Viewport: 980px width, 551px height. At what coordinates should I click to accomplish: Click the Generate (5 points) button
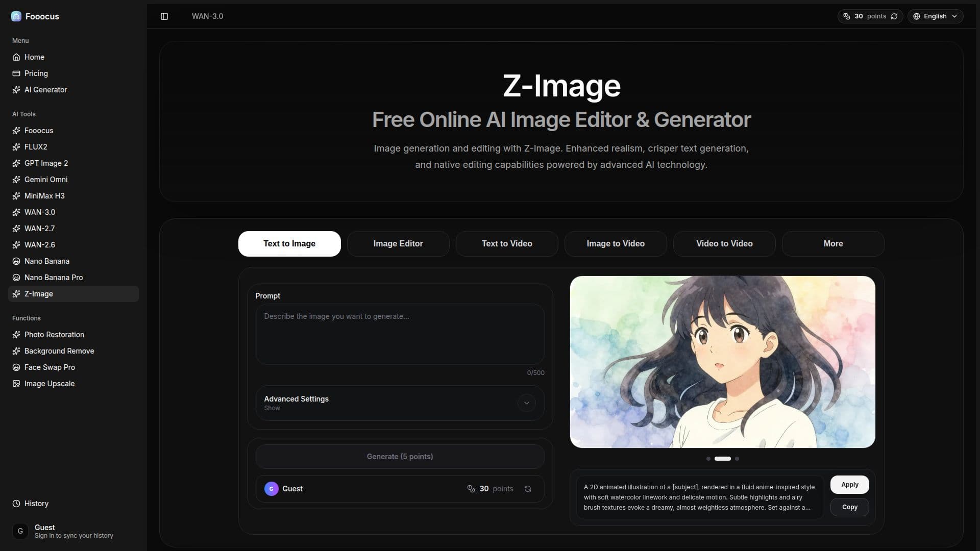[x=400, y=457]
